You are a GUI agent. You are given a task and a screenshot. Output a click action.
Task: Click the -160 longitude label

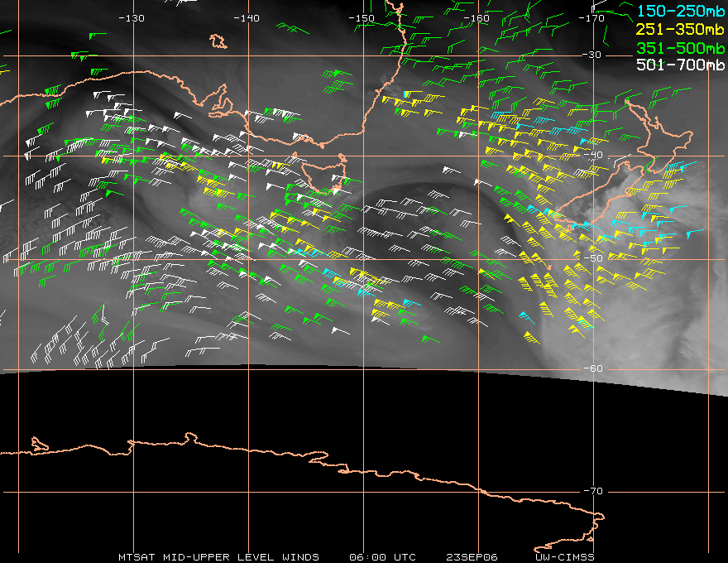point(477,18)
